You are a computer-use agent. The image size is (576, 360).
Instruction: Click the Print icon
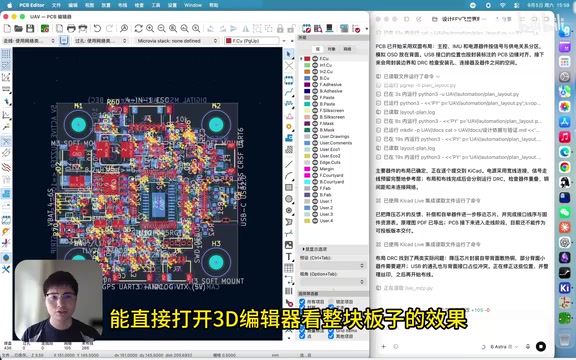pyautogui.click(x=71, y=28)
